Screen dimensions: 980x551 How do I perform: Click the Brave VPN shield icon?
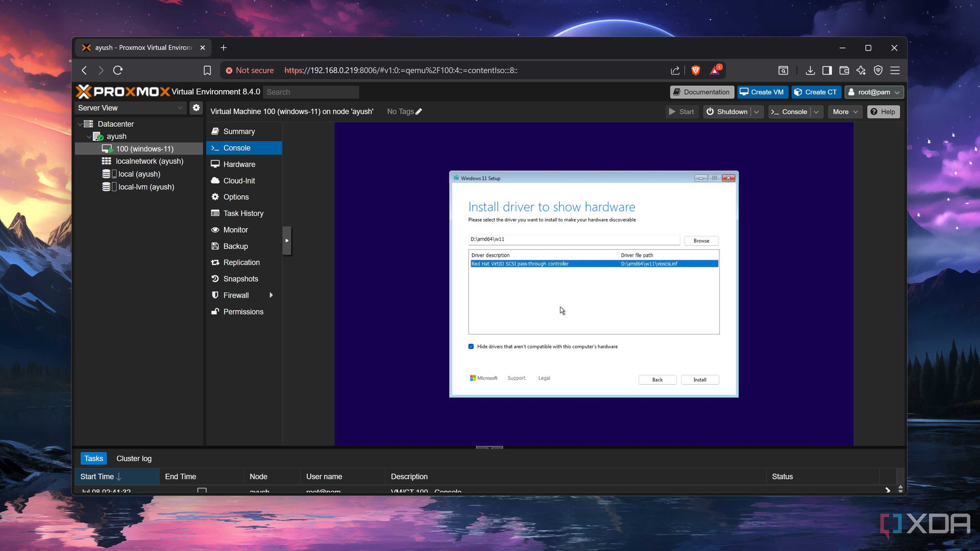coord(878,70)
